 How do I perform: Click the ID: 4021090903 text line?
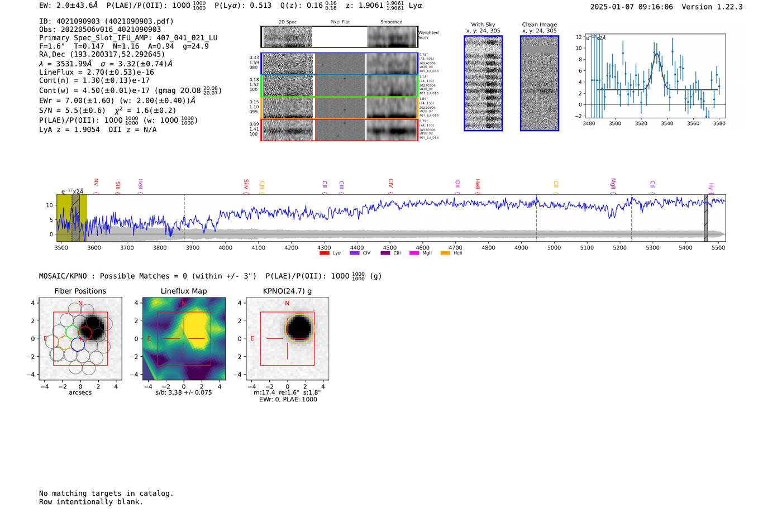tap(106, 21)
